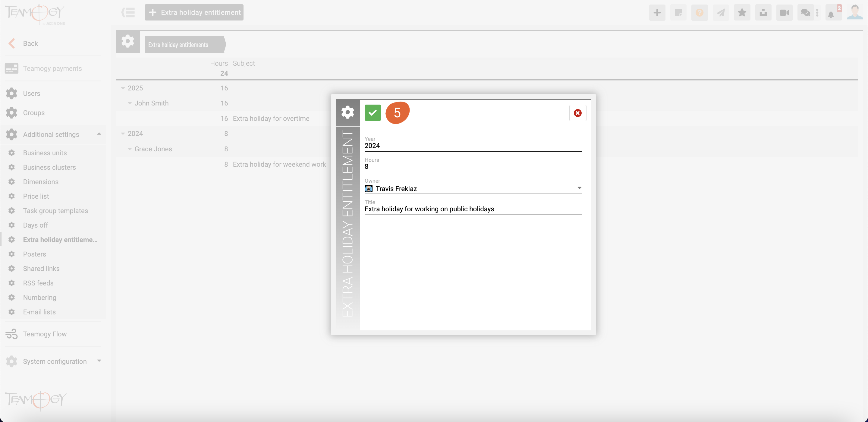Open the user profile avatar

point(855,12)
